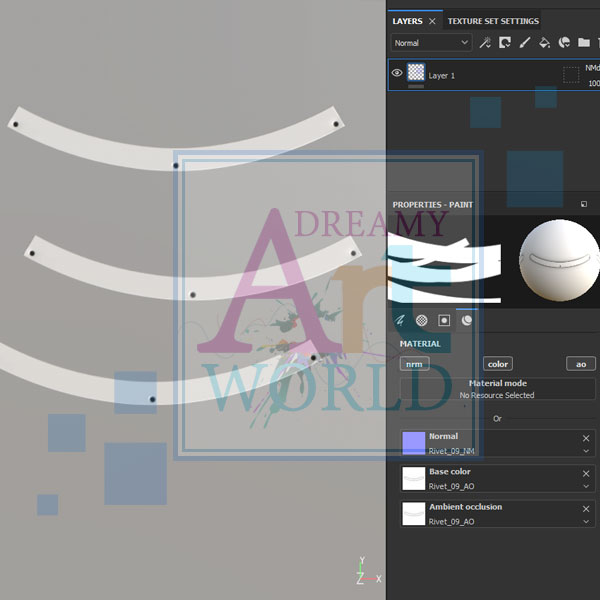Open the brush settings icon in Properties
This screenshot has width=600, height=600.
(400, 321)
